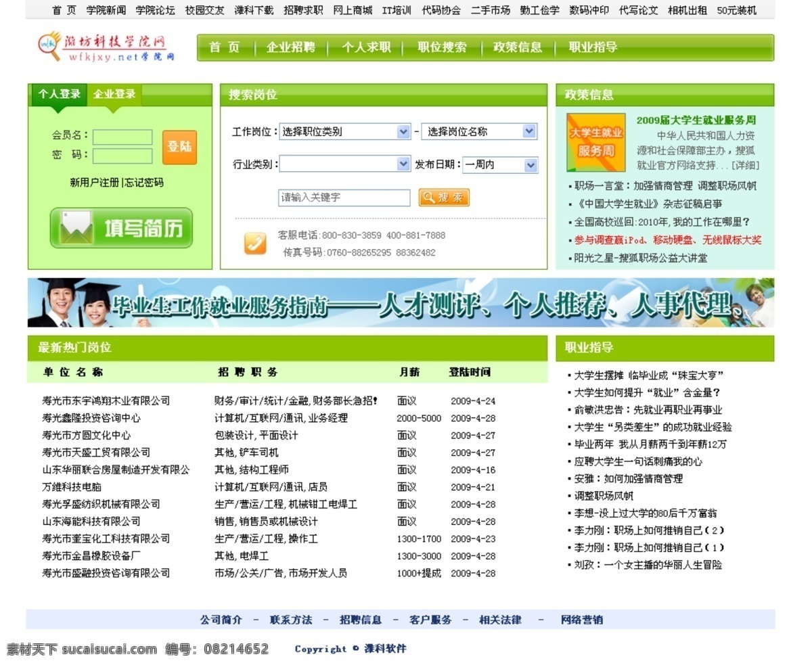The width and height of the screenshot is (812, 665).
Task: Click the orange 搜索 button
Action: [x=444, y=198]
